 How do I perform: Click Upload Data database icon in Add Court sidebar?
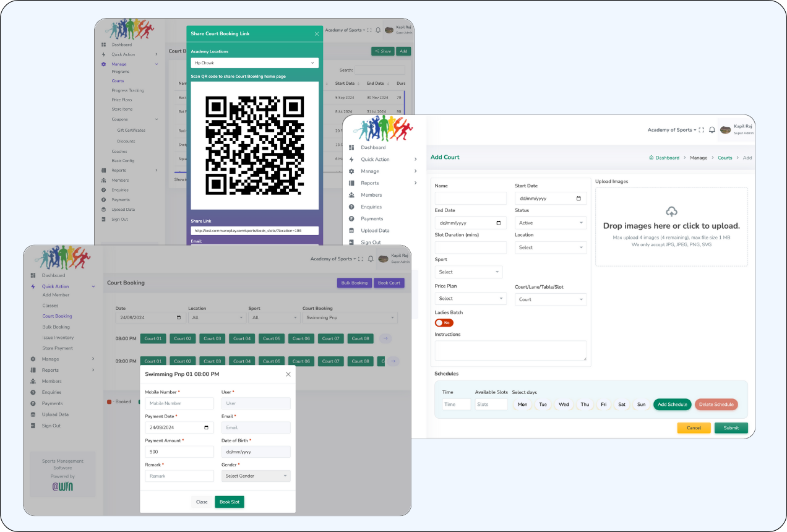(351, 230)
